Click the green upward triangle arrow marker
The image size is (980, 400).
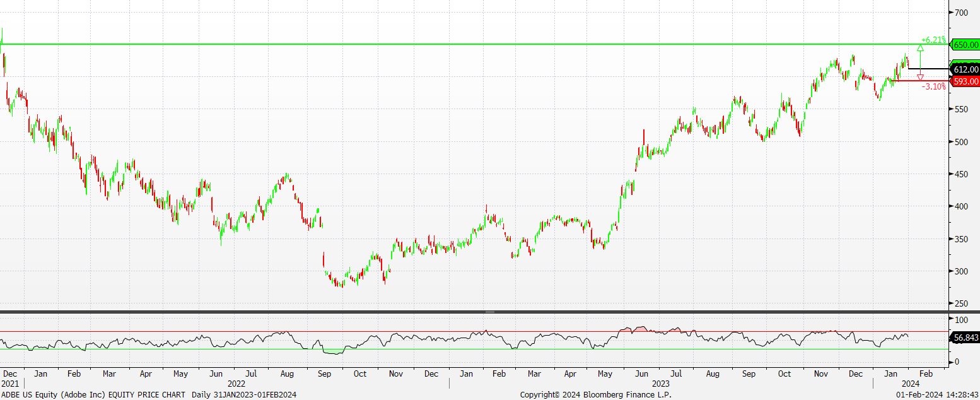[x=920, y=47]
